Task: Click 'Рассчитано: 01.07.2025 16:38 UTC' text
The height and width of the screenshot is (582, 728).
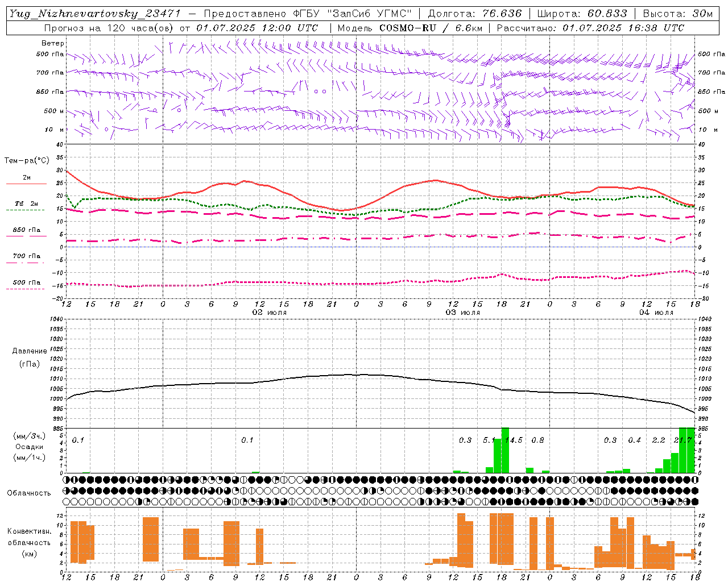Action: tap(590, 28)
